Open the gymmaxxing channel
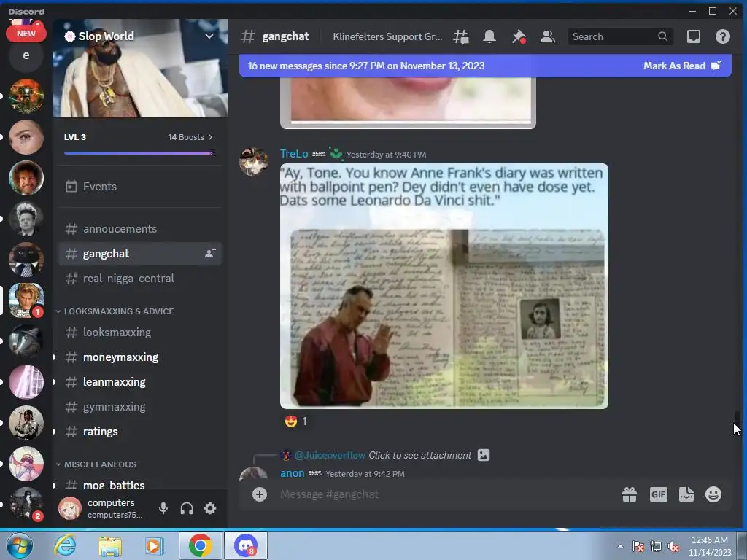 click(139, 407)
